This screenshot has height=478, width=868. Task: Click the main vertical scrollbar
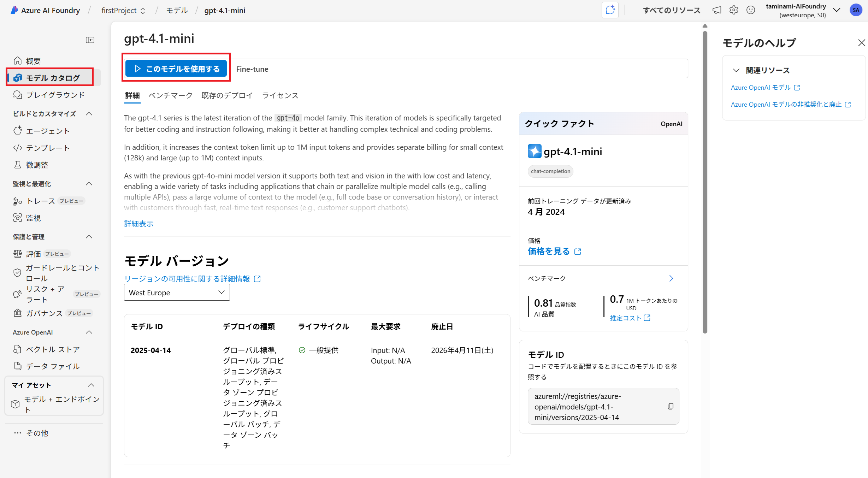705,182
